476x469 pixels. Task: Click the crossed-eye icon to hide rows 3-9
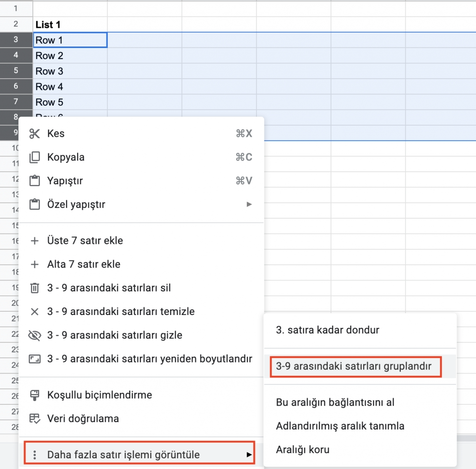coord(34,335)
